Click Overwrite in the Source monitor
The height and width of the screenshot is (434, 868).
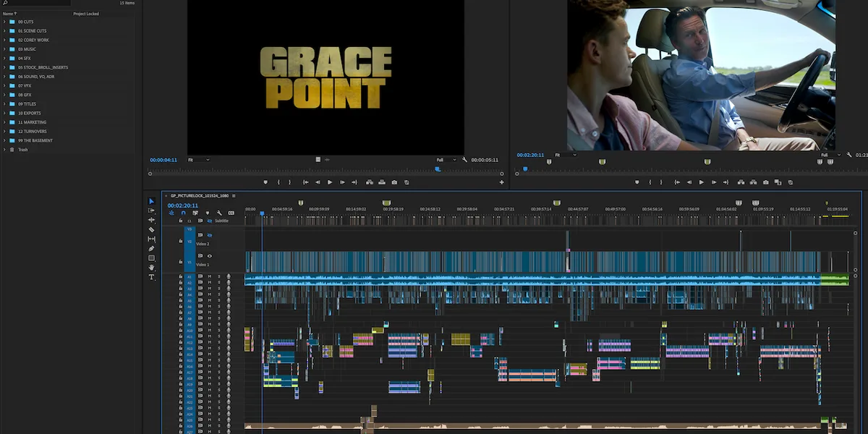[x=382, y=182]
